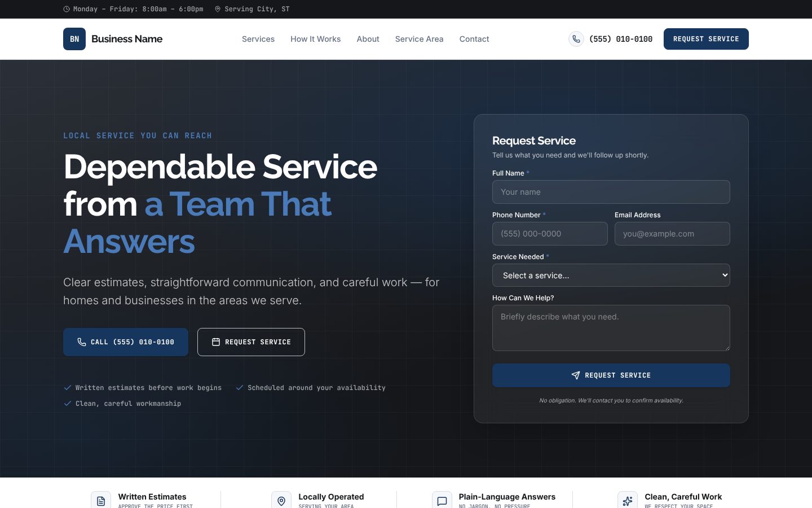Click the Serving City, ST text

257,9
